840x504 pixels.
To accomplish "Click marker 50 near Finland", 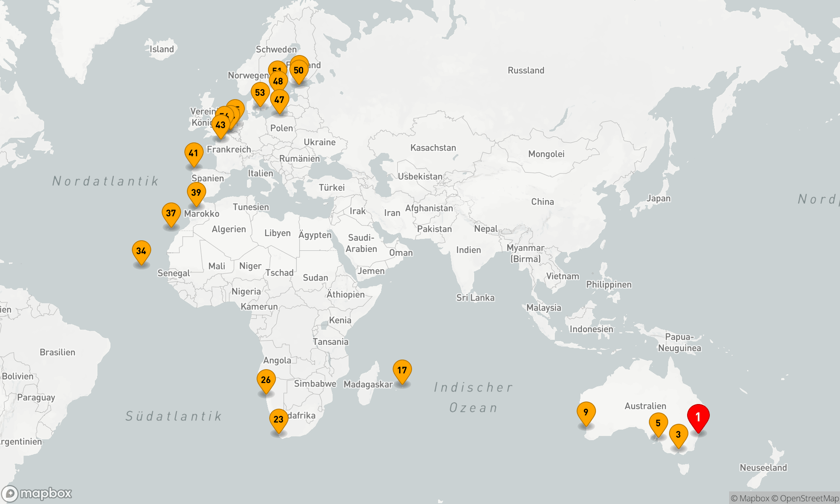I will [299, 71].
